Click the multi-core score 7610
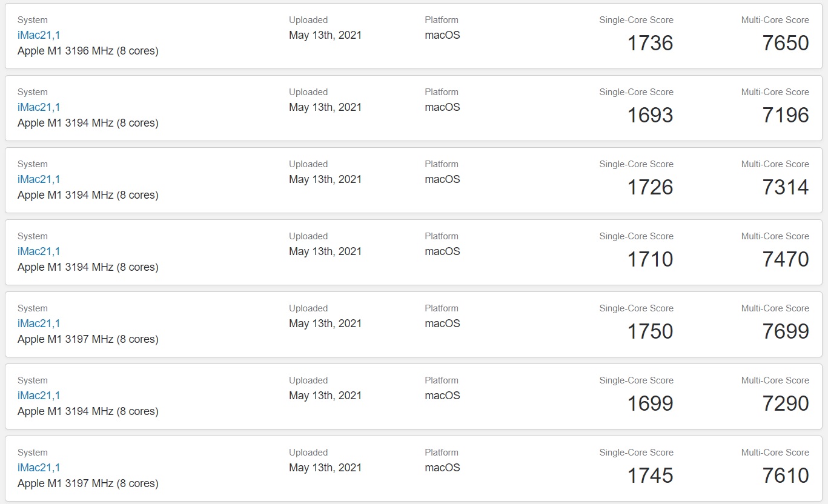 coord(786,476)
